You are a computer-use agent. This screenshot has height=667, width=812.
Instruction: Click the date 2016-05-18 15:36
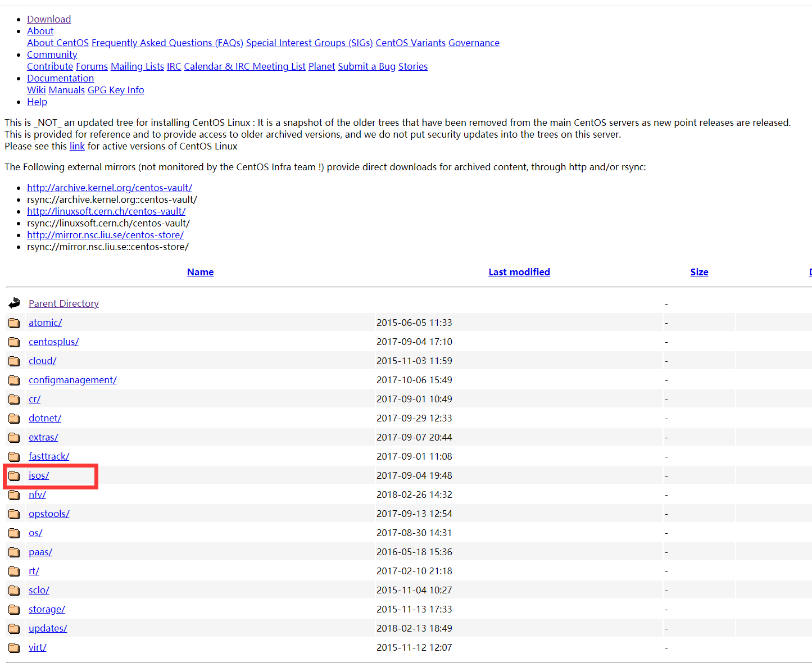tap(414, 552)
